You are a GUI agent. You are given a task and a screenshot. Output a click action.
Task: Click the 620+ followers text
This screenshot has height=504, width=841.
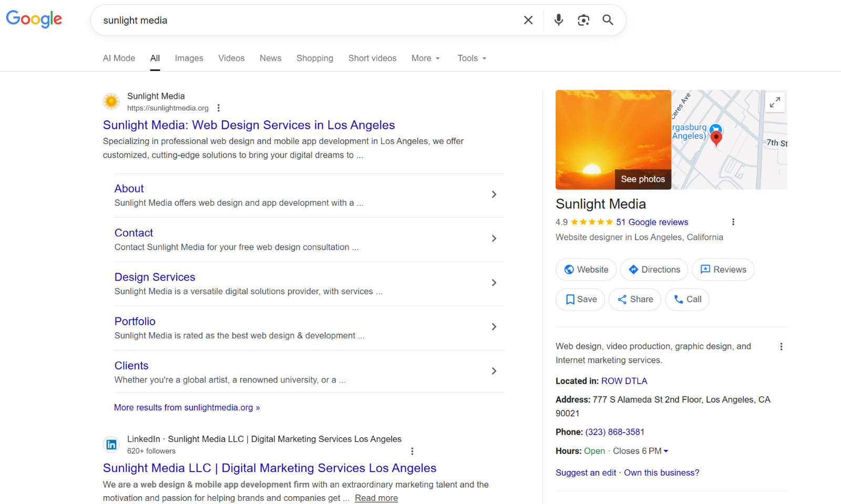coord(151,451)
